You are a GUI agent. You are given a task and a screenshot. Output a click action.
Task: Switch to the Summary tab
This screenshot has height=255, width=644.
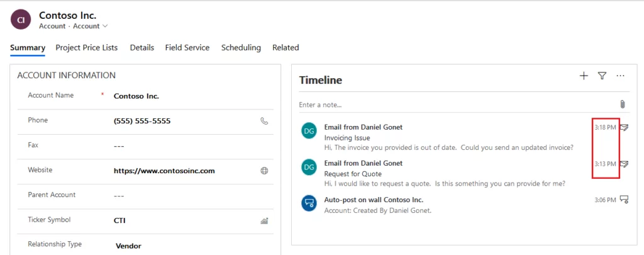(x=28, y=48)
